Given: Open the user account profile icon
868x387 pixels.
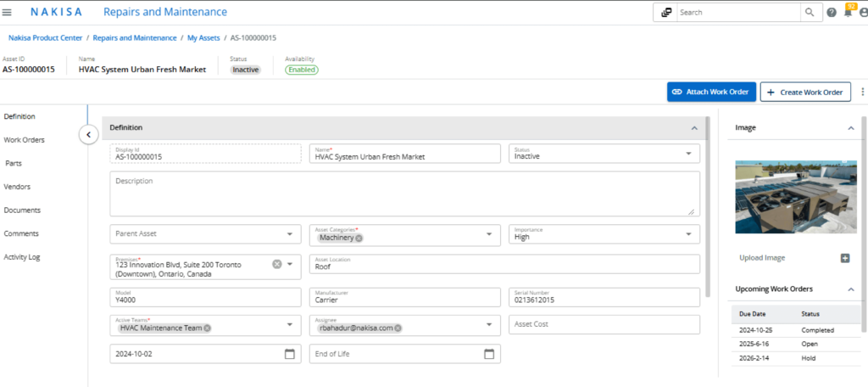Looking at the screenshot, I should tap(862, 13).
